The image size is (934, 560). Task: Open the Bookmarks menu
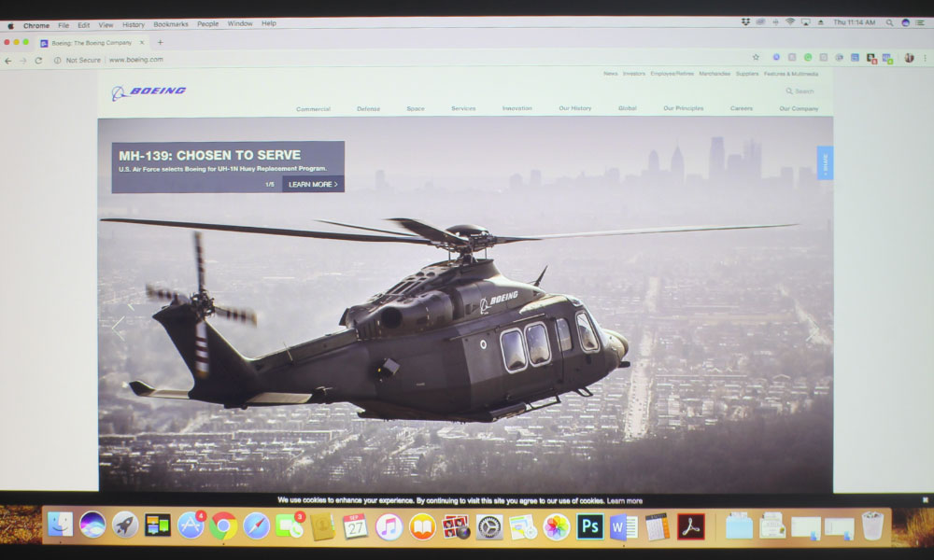pos(171,24)
